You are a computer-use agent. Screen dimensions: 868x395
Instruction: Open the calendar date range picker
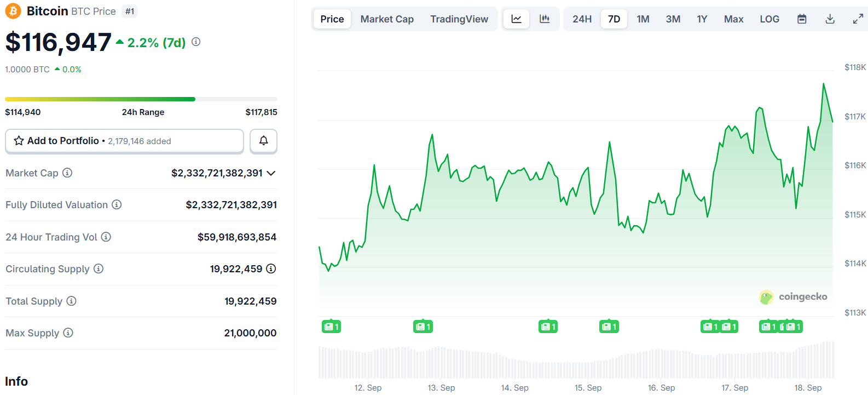click(802, 19)
